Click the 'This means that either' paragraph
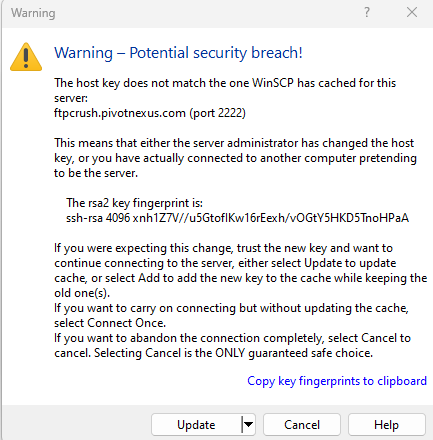 coord(235,158)
